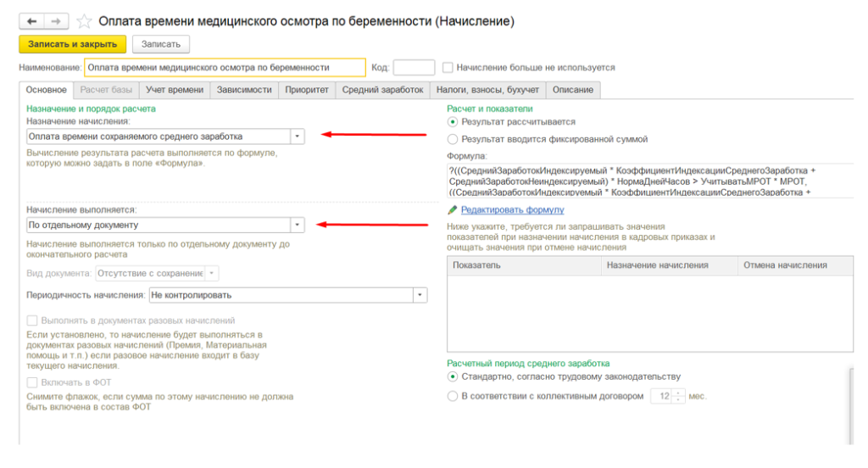Open 'Редактировать формулу' link
This screenshot has height=468, width=868.
click(512, 210)
